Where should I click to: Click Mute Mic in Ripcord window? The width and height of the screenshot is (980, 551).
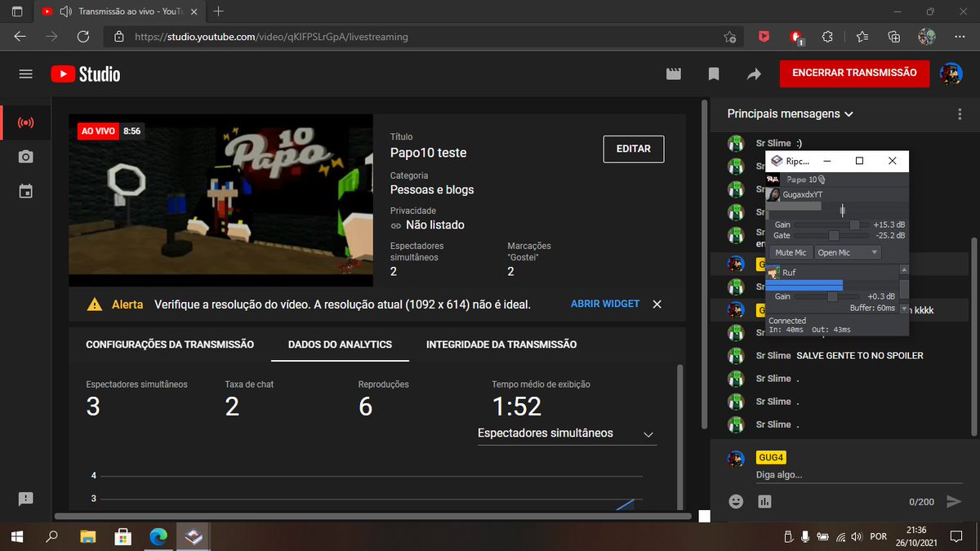click(791, 252)
